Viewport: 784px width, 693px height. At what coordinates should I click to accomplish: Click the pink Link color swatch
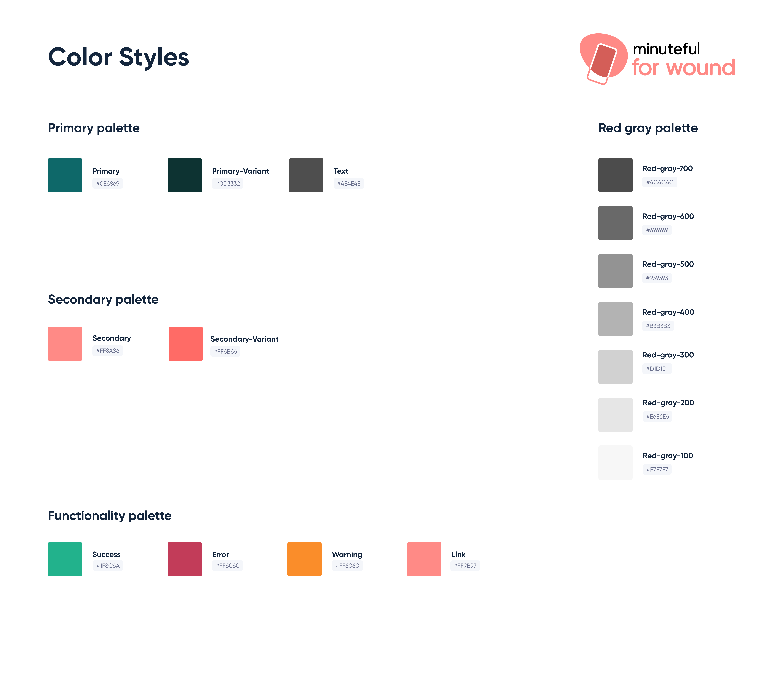coord(424,559)
